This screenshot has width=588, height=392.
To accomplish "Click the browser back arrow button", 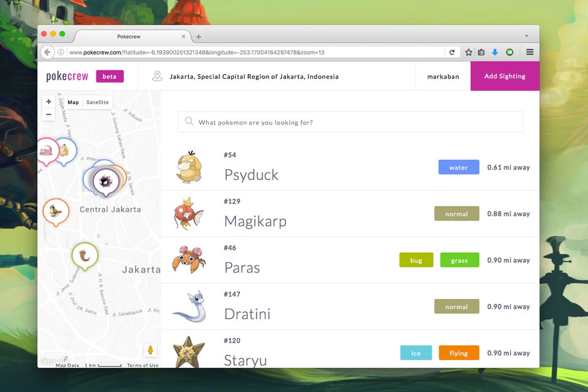I will (x=47, y=52).
